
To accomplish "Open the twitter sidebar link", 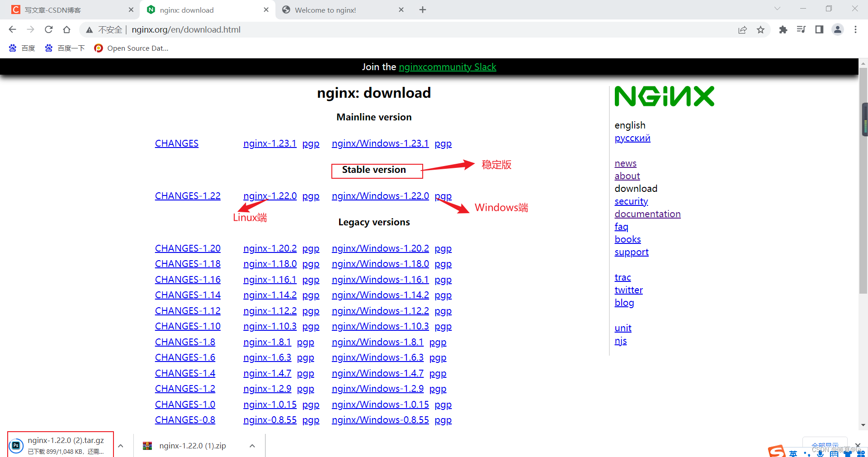I will tap(628, 290).
